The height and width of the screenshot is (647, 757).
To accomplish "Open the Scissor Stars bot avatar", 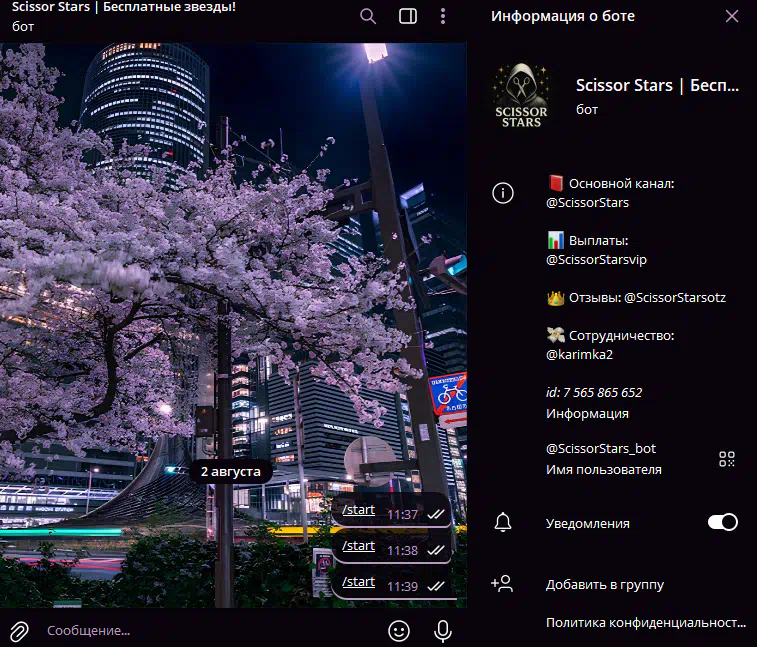I will click(x=521, y=96).
